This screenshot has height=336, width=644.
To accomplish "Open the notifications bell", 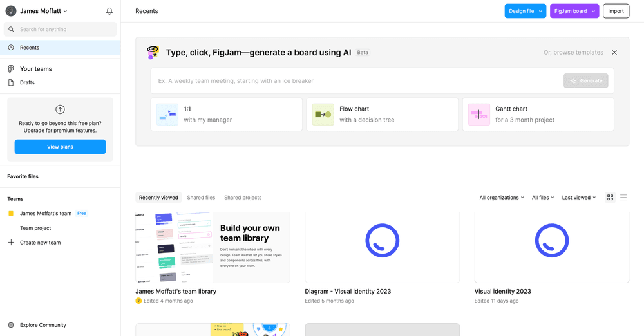I will [x=109, y=11].
